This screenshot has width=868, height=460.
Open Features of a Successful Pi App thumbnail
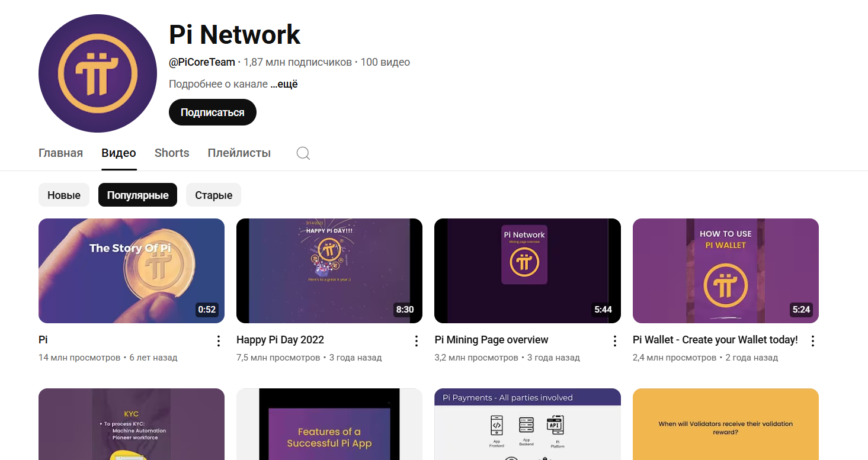click(329, 424)
